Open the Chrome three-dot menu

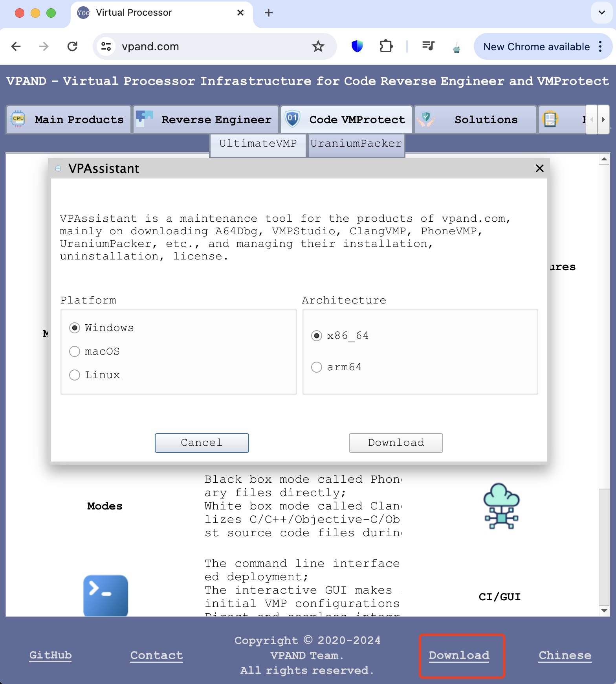pyautogui.click(x=600, y=46)
